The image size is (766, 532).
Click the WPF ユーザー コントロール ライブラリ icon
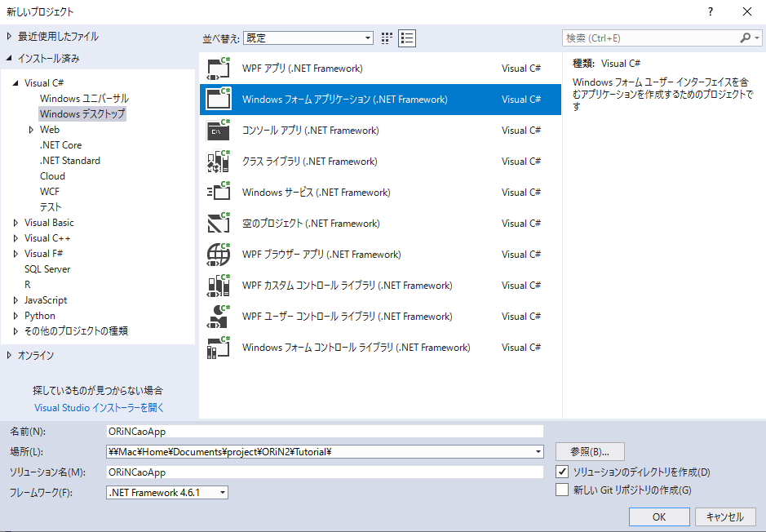[219, 317]
